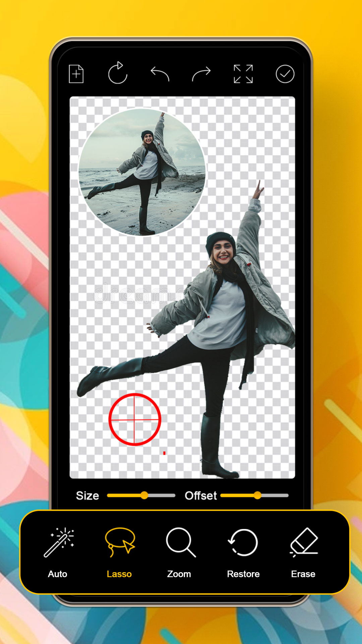Select the Erase eraser tool

pos(304,542)
